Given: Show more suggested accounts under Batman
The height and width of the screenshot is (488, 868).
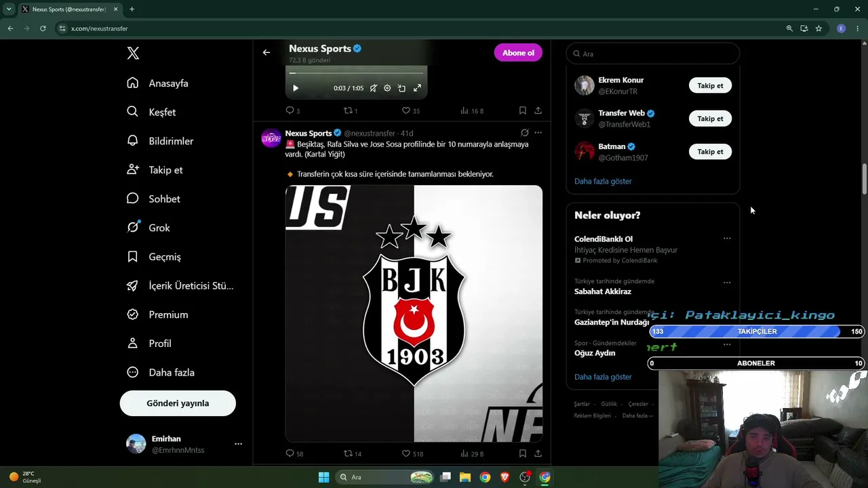Looking at the screenshot, I should (x=603, y=181).
